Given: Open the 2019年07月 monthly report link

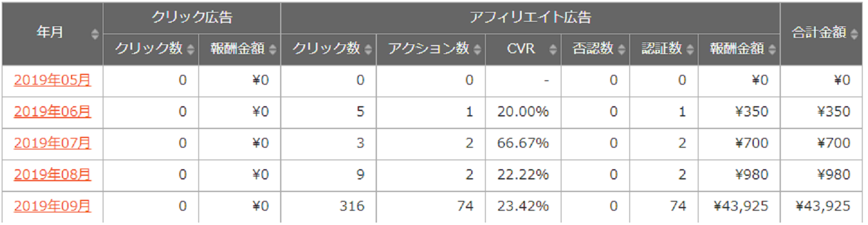Looking at the screenshot, I should pos(52,143).
